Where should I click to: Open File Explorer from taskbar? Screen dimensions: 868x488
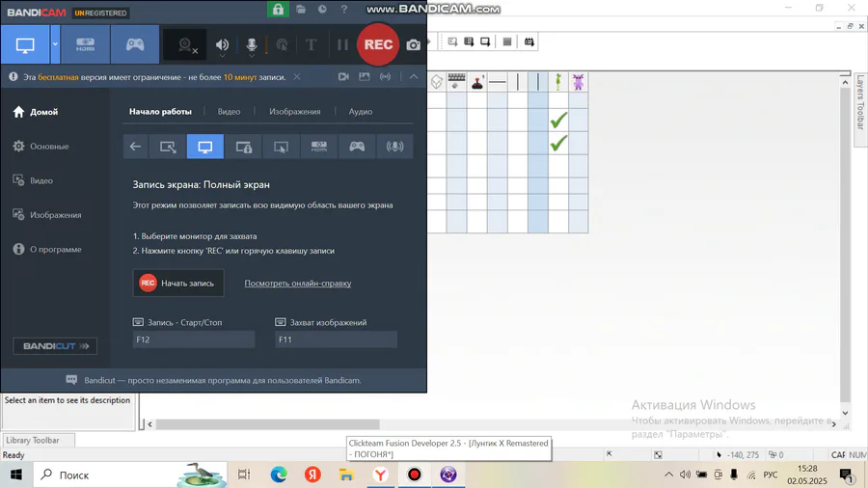pyautogui.click(x=346, y=474)
